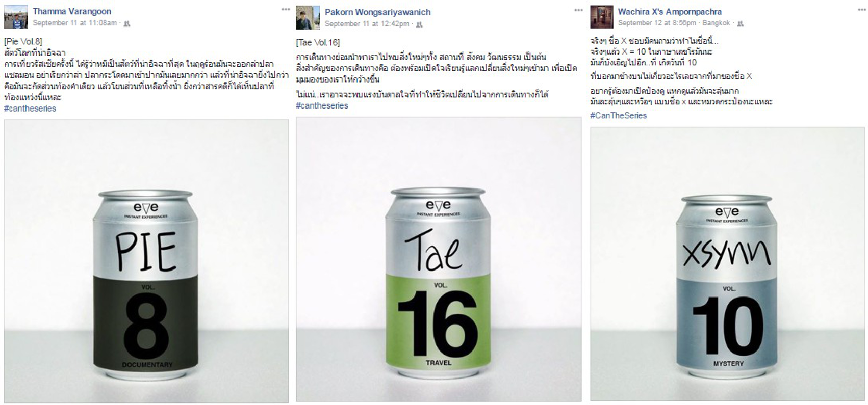The image size is (868, 405).
Task: Open Thamma Varangoon's profile picture
Action: [16, 17]
